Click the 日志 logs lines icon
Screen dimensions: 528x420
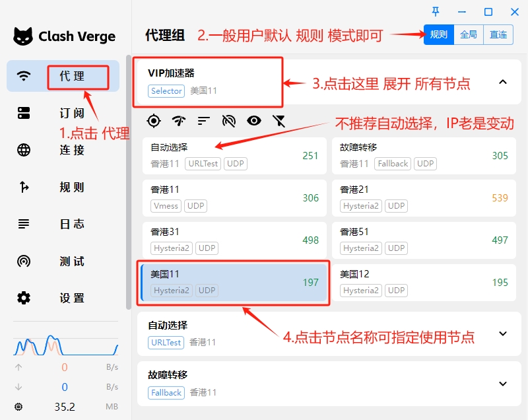(x=24, y=224)
